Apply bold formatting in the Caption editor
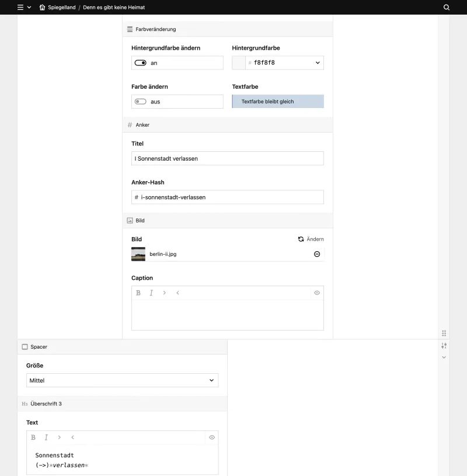The image size is (467, 476). coord(138,293)
